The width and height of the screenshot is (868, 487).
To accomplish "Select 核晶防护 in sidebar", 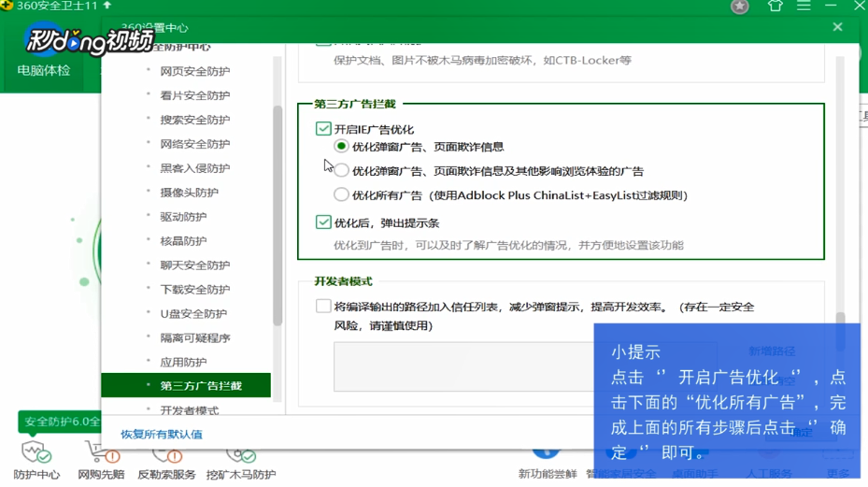I will pyautogui.click(x=183, y=241).
